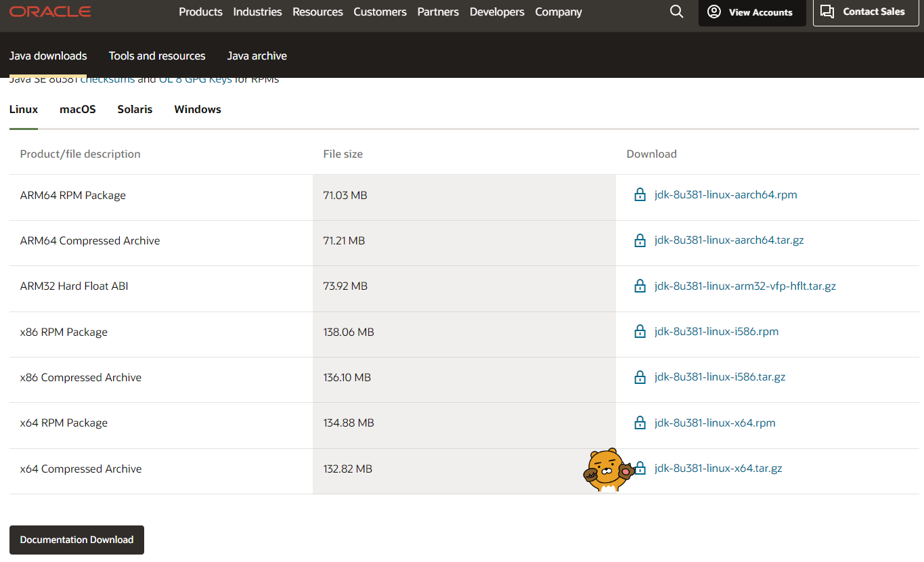
Task: Click the 71.21 MB file size
Action: (x=344, y=240)
